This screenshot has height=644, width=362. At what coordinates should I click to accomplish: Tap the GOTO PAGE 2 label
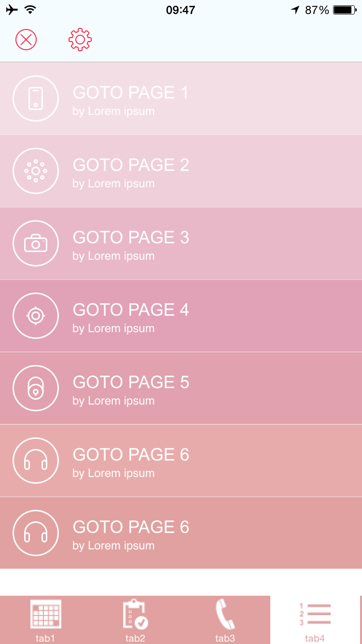pyautogui.click(x=131, y=165)
